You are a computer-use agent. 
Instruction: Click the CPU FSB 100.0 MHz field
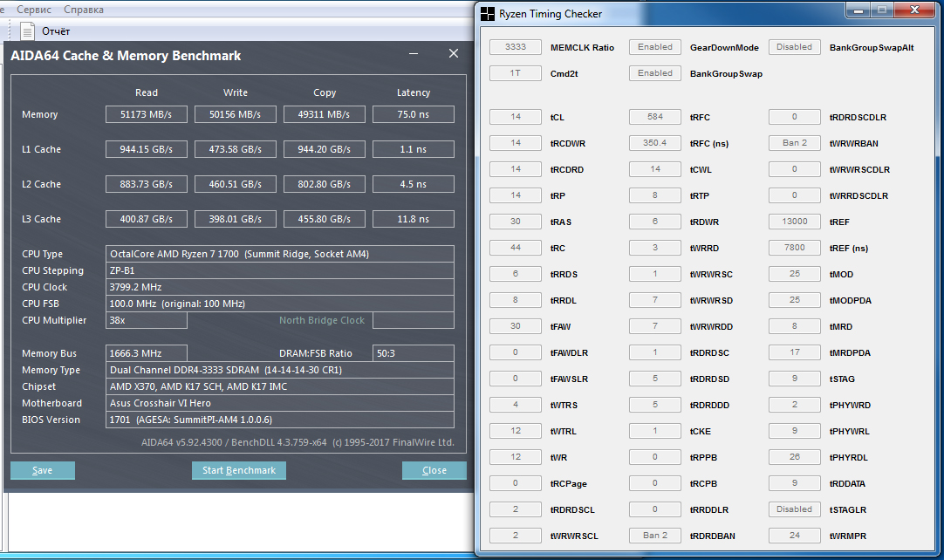[280, 304]
